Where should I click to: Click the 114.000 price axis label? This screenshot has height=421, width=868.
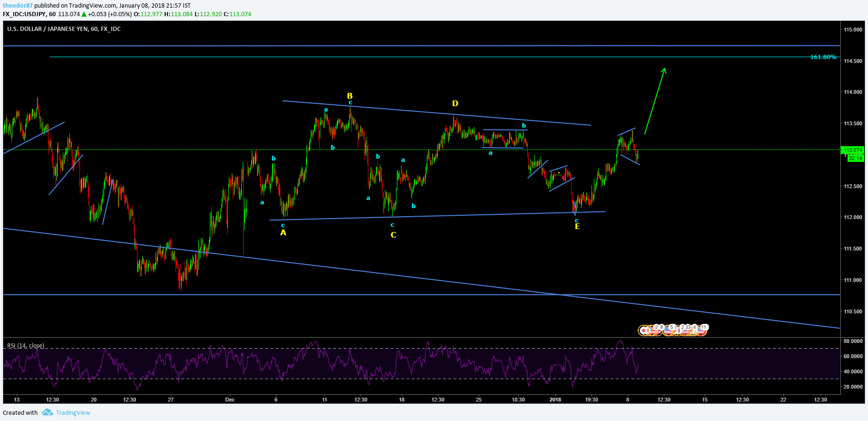[853, 92]
